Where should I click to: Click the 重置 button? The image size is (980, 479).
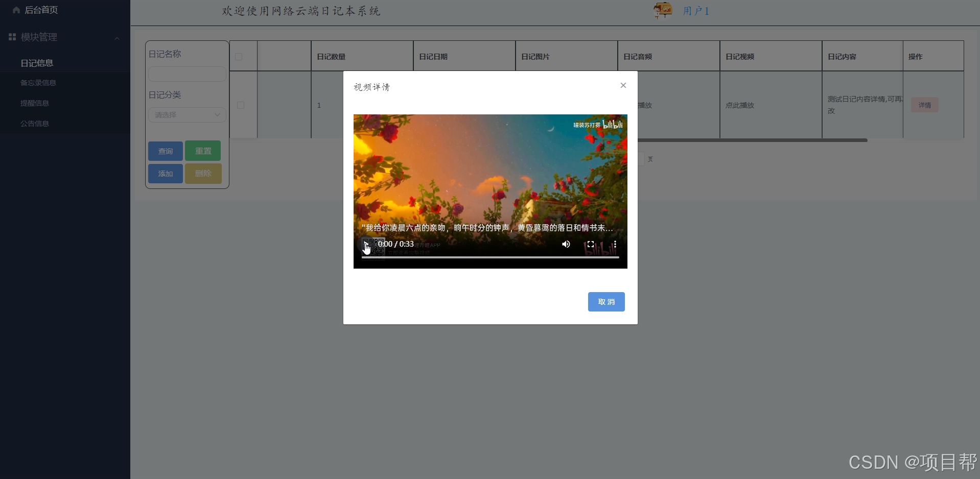203,151
